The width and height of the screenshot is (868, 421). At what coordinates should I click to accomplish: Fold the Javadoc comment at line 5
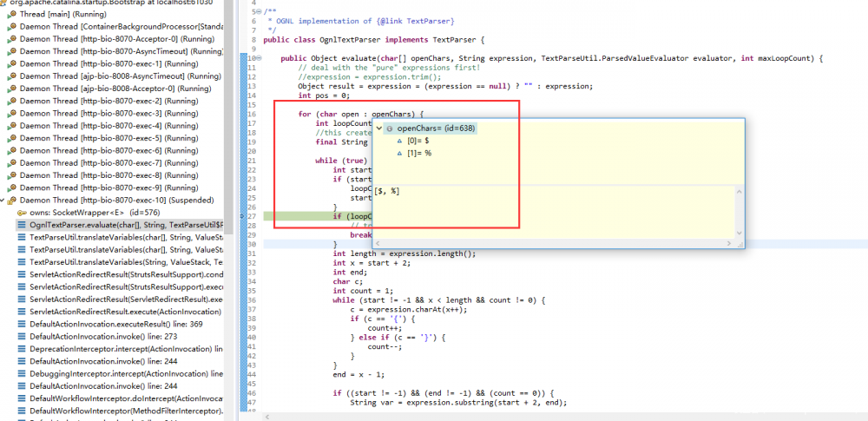click(259, 11)
